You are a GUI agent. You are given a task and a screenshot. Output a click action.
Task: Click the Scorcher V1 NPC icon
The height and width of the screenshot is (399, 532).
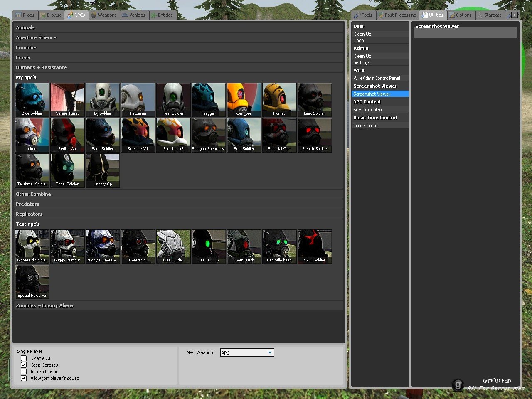138,135
